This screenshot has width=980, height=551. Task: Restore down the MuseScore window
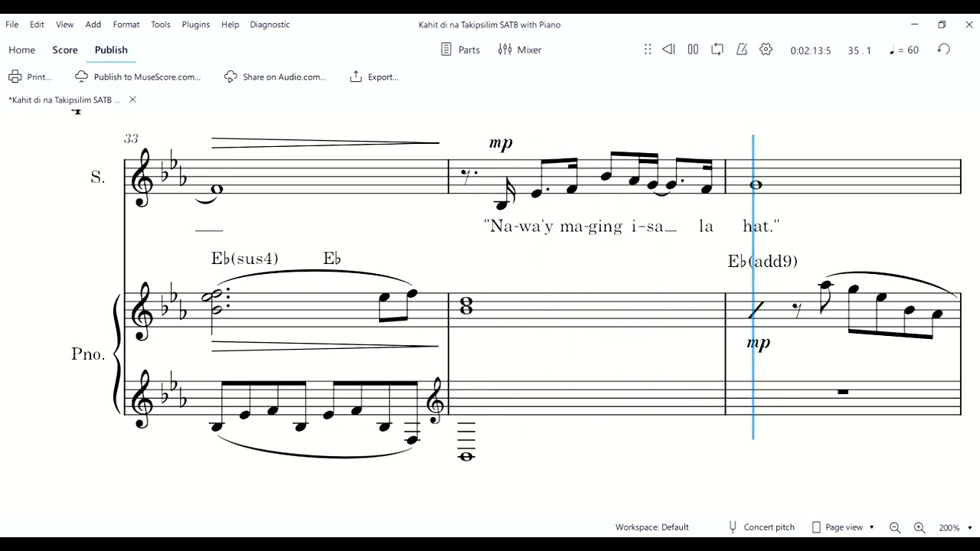pos(942,24)
